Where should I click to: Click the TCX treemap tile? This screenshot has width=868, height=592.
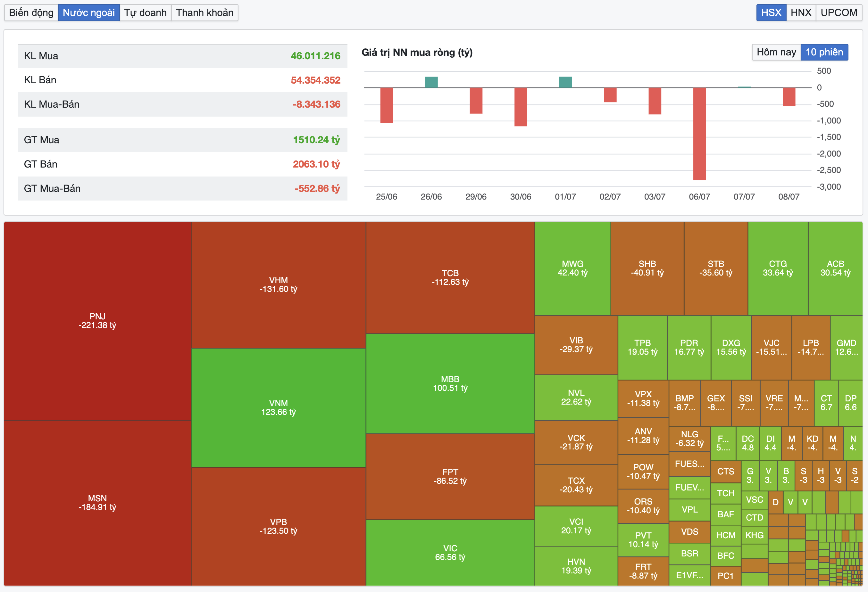point(576,485)
